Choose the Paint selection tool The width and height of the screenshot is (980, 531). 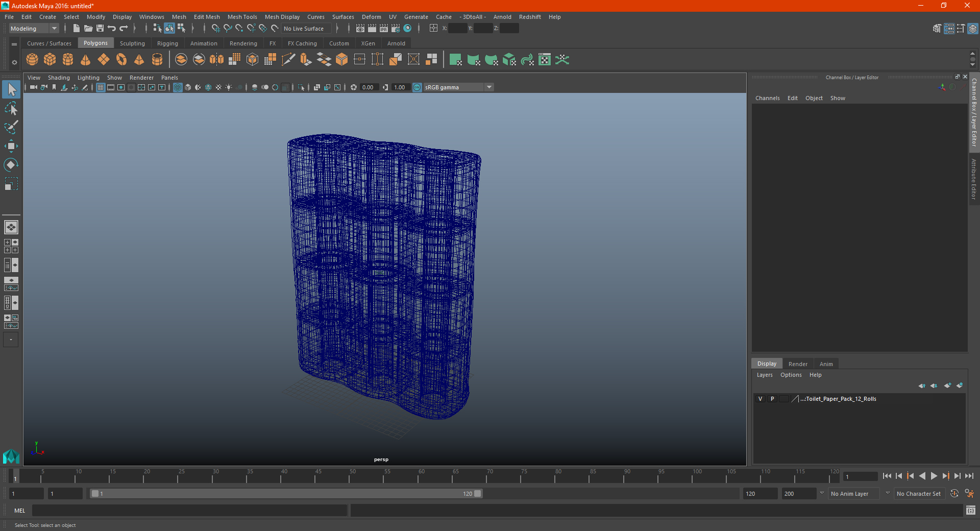click(11, 127)
